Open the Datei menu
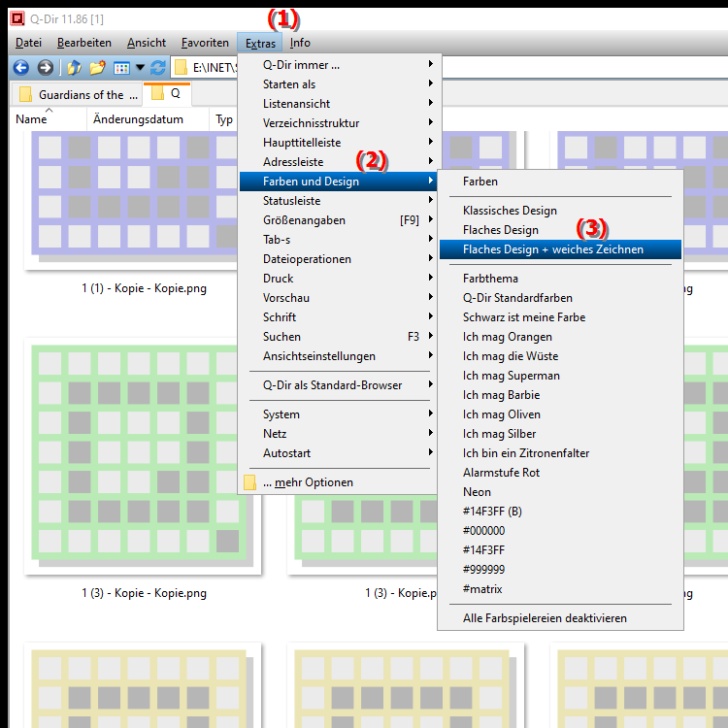Viewport: 728px width, 728px height. (x=28, y=43)
